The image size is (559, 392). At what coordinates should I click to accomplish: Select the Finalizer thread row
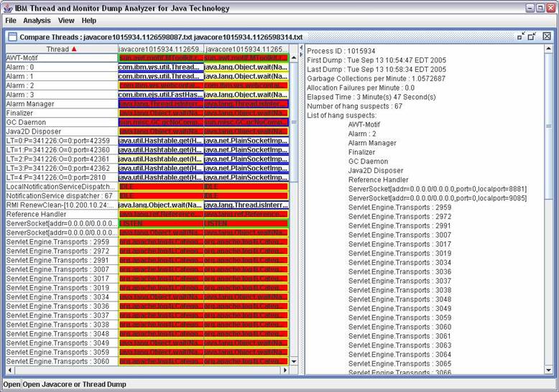[147, 113]
